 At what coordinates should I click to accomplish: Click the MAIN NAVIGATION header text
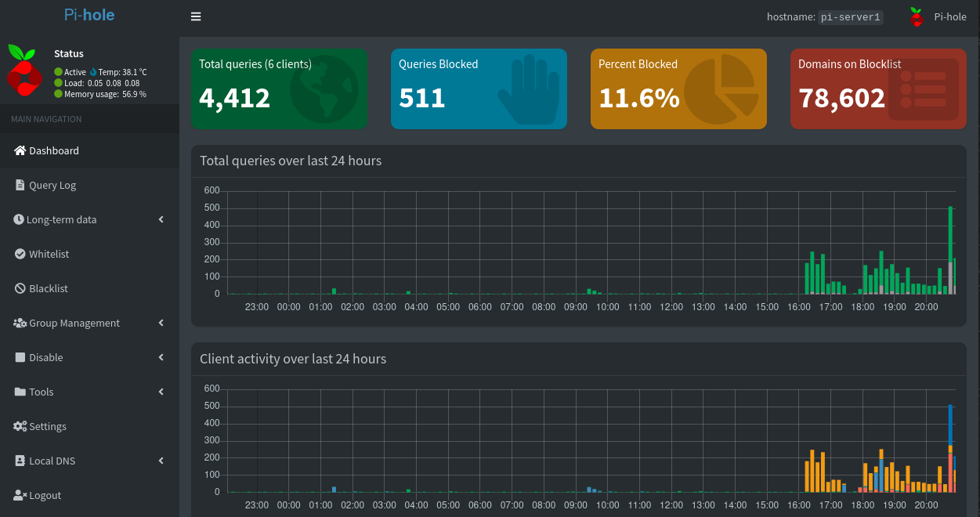[x=46, y=119]
